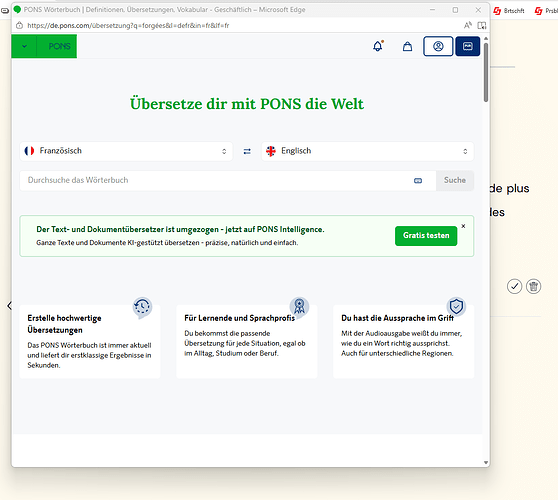
Task: Open the PONS notifications bell
Action: click(x=378, y=46)
